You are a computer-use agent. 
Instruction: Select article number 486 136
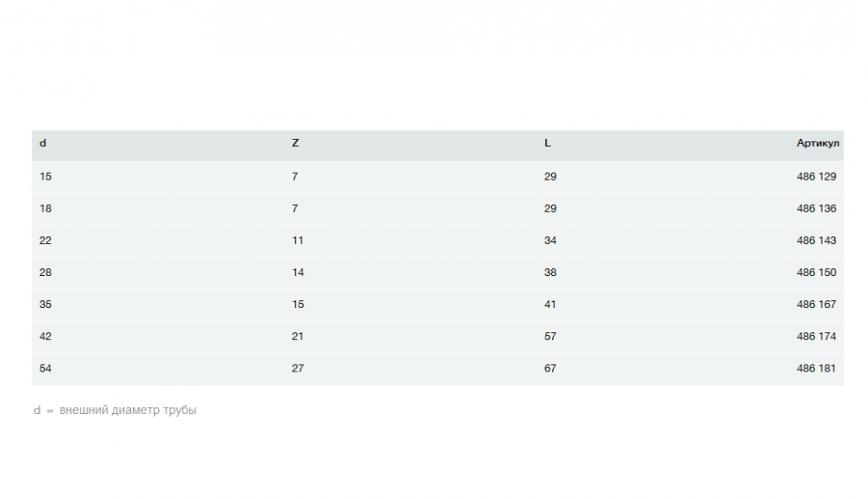pos(816,209)
